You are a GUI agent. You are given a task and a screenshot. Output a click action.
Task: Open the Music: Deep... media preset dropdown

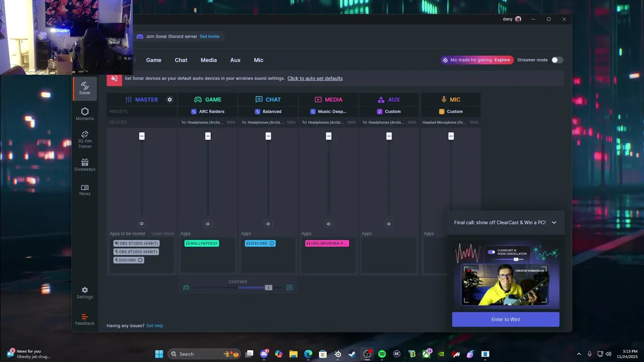(x=329, y=112)
